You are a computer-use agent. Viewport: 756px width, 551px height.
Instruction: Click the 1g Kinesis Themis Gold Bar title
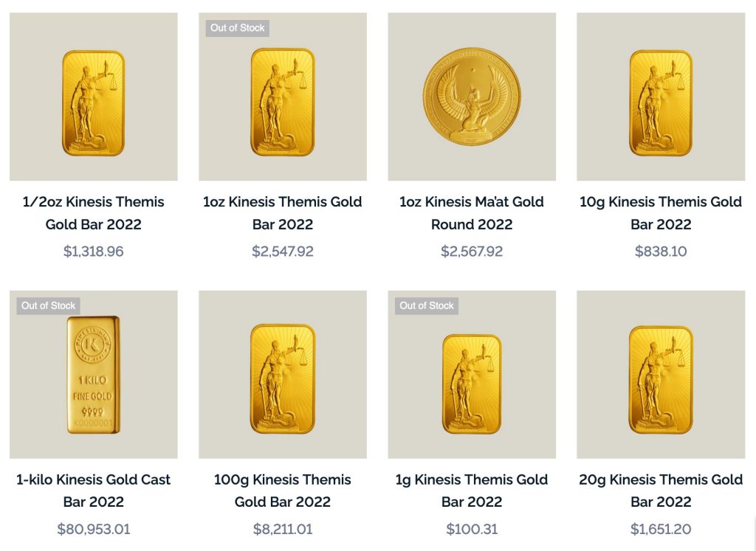click(471, 491)
